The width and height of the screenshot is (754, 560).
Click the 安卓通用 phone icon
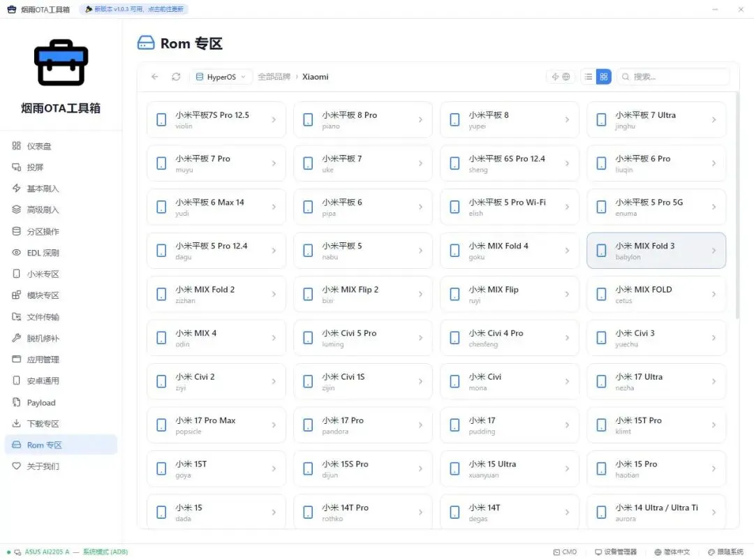(x=16, y=381)
